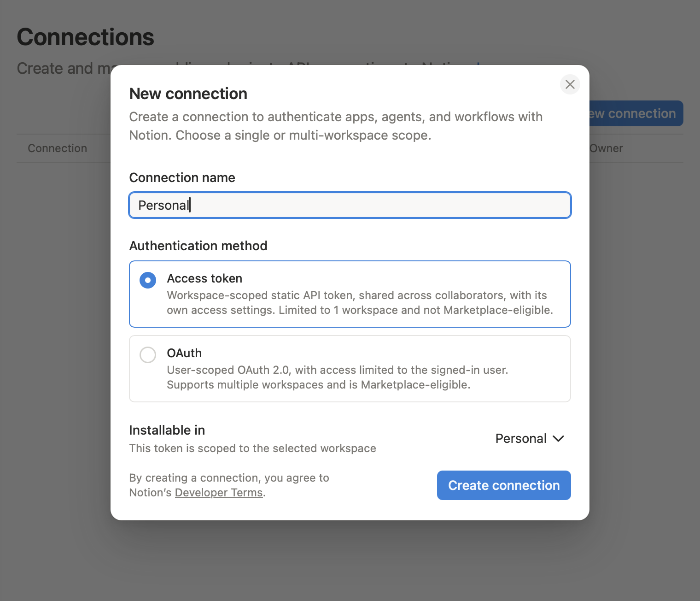Open the Personal workspace dropdown
The height and width of the screenshot is (601, 700).
click(x=530, y=438)
